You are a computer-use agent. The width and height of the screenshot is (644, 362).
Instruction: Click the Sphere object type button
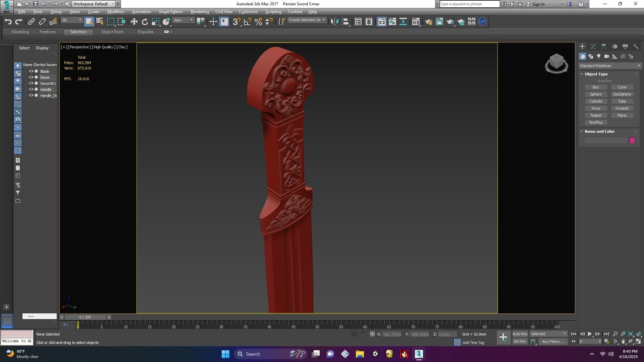[x=596, y=94]
